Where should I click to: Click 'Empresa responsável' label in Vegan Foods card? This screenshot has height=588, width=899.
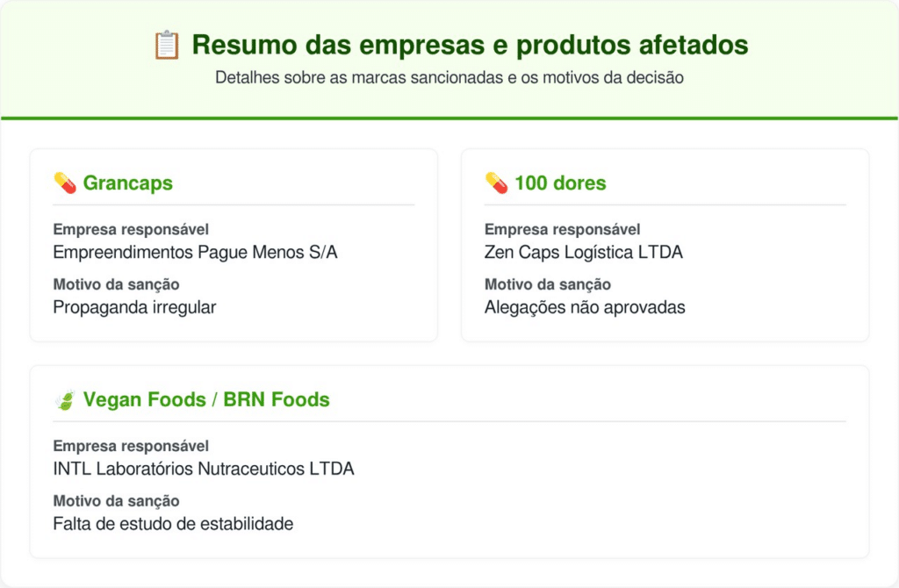(131, 447)
